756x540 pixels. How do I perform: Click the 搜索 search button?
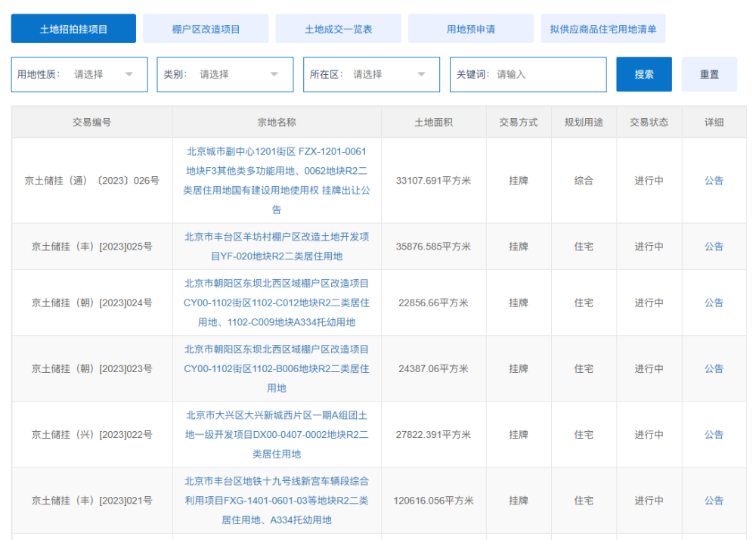(644, 74)
